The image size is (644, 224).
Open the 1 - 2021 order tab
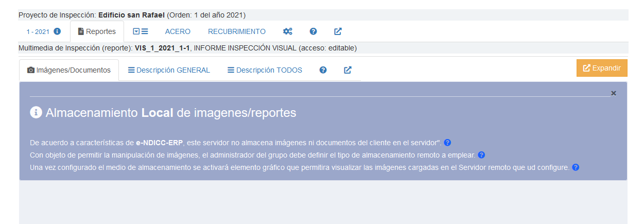click(x=38, y=31)
